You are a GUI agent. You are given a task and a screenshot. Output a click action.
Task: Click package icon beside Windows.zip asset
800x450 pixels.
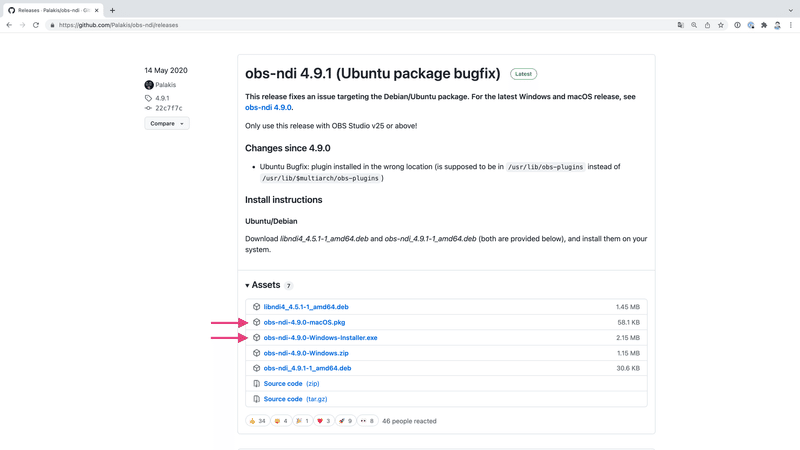click(257, 353)
